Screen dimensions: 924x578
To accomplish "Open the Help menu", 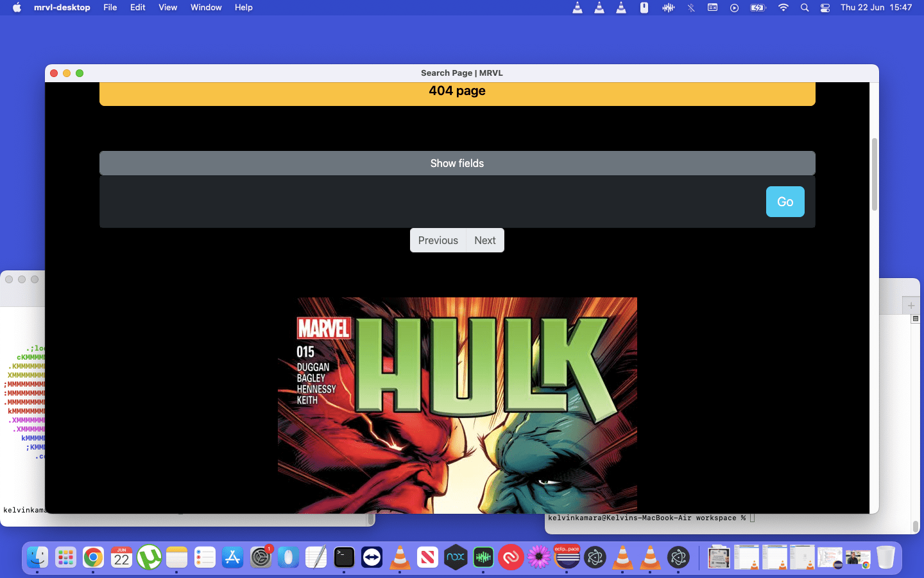I will coord(244,8).
